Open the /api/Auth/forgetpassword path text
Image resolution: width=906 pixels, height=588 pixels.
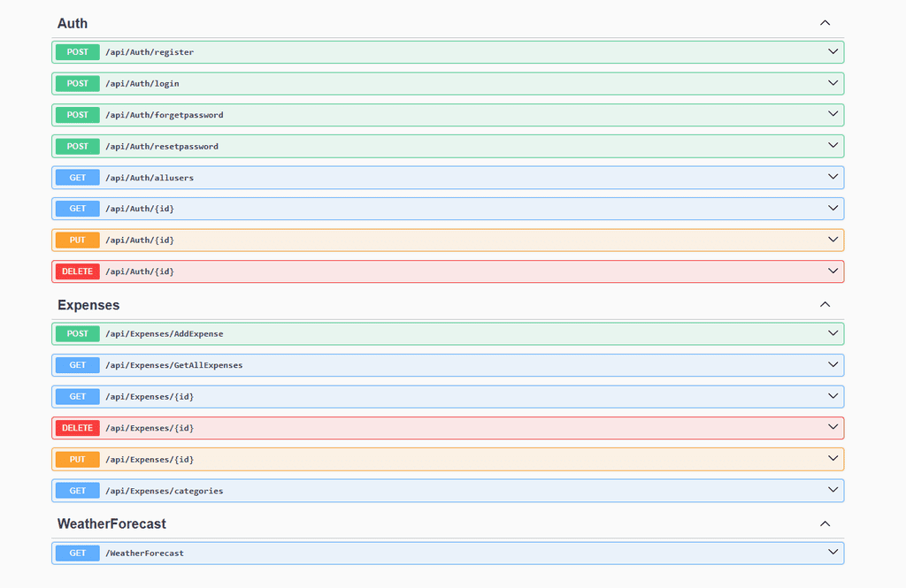click(x=164, y=115)
